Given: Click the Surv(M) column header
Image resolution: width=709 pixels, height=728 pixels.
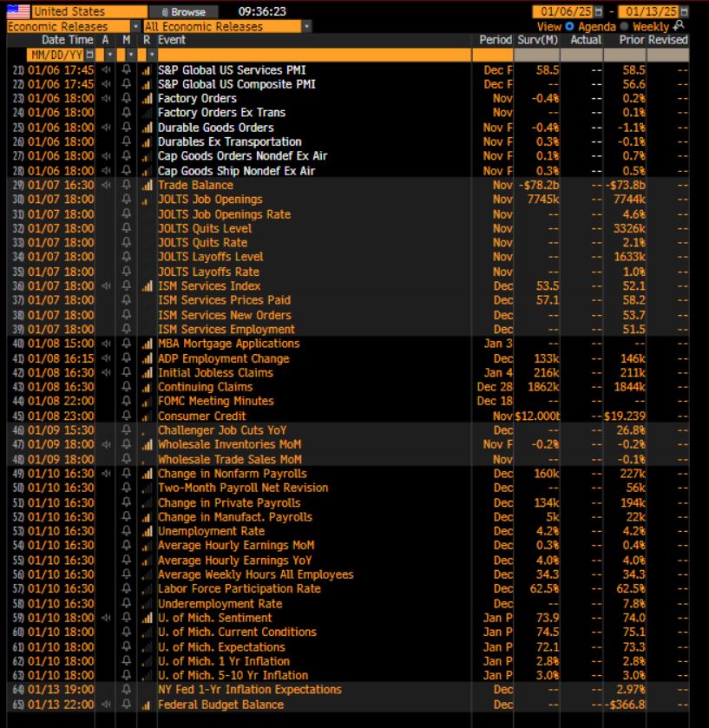Looking at the screenshot, I should [538, 40].
